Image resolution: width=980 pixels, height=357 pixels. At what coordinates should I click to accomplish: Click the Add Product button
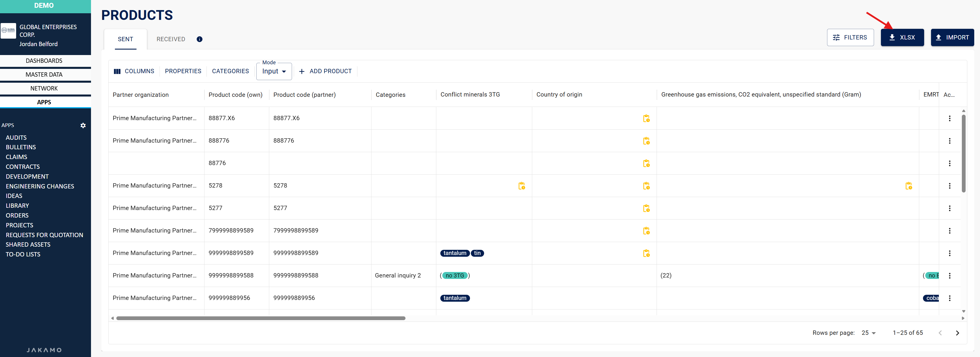click(325, 71)
